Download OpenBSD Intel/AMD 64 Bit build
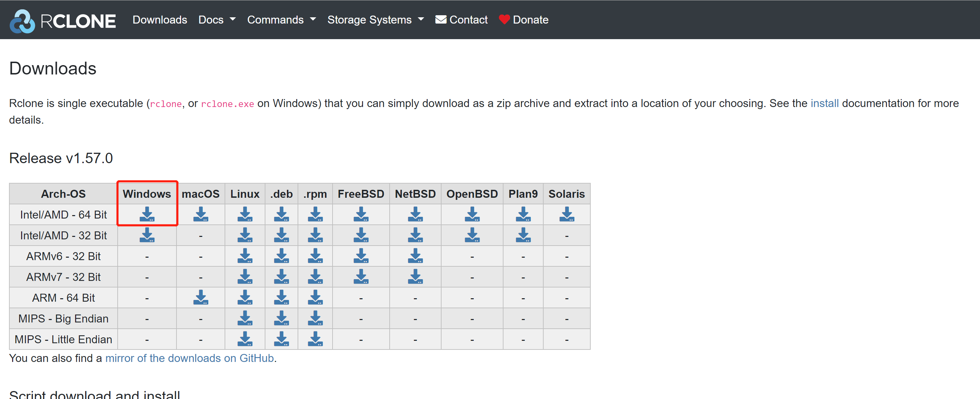980x399 pixels. point(472,214)
